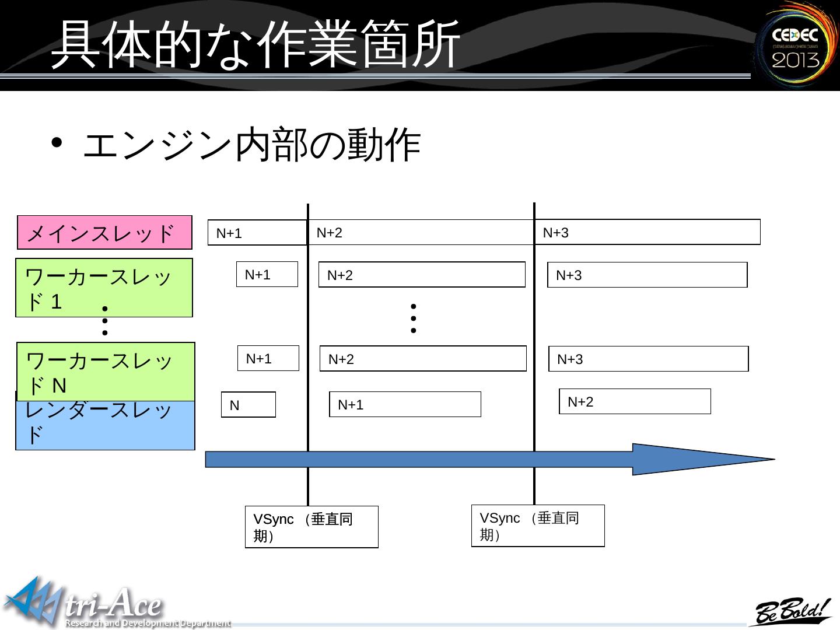Select the bullet text エンジン内部の動作
840x630 pixels.
click(x=252, y=145)
